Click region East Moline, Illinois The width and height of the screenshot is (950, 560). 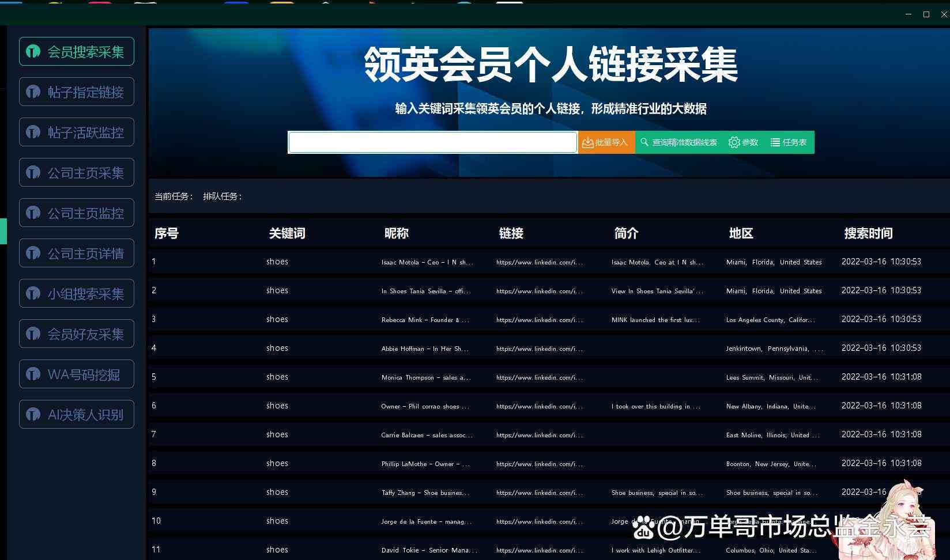(x=773, y=435)
